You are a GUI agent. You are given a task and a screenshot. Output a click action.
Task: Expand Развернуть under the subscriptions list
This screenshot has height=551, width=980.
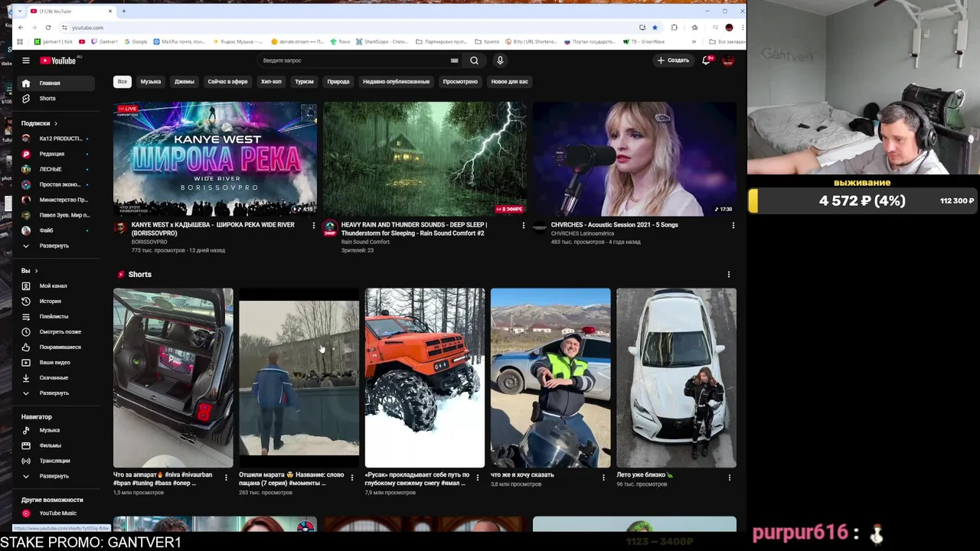point(55,246)
